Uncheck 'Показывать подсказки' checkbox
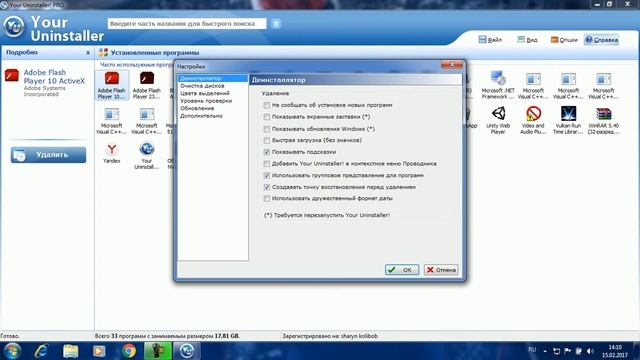The width and height of the screenshot is (640, 360). point(267,152)
